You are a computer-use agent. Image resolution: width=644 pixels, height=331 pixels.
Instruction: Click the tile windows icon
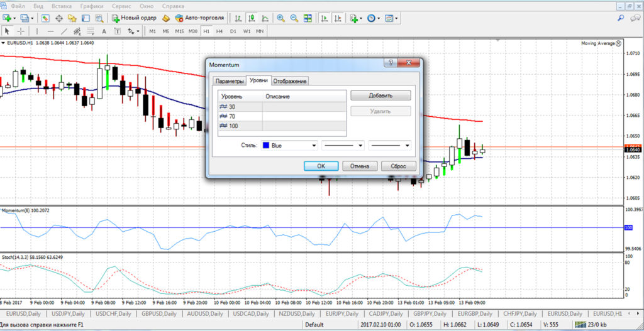(x=308, y=18)
